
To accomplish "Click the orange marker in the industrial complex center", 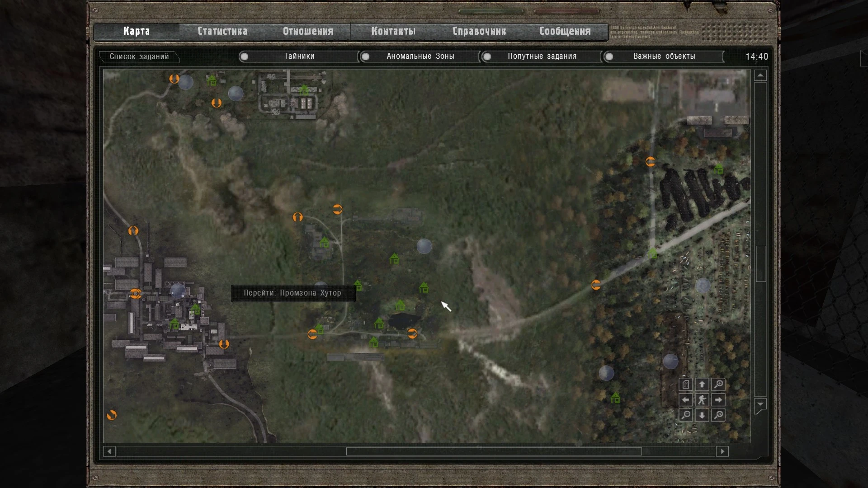I will click(135, 294).
